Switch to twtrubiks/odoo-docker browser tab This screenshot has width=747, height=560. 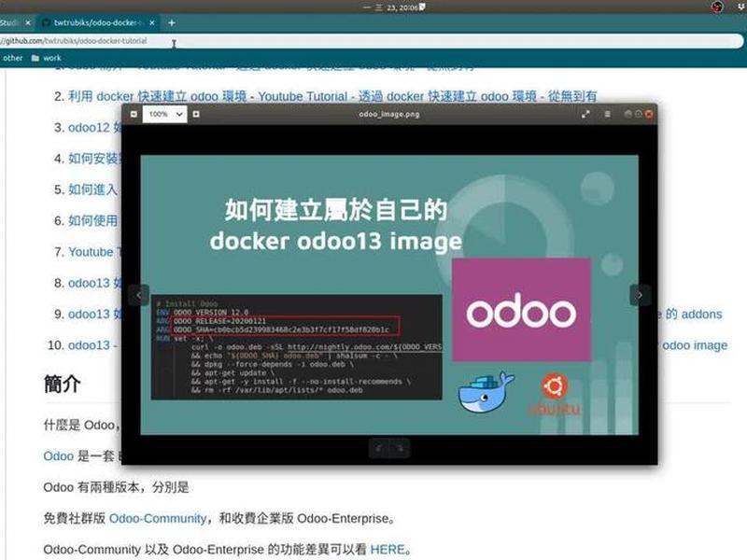pyautogui.click(x=99, y=22)
